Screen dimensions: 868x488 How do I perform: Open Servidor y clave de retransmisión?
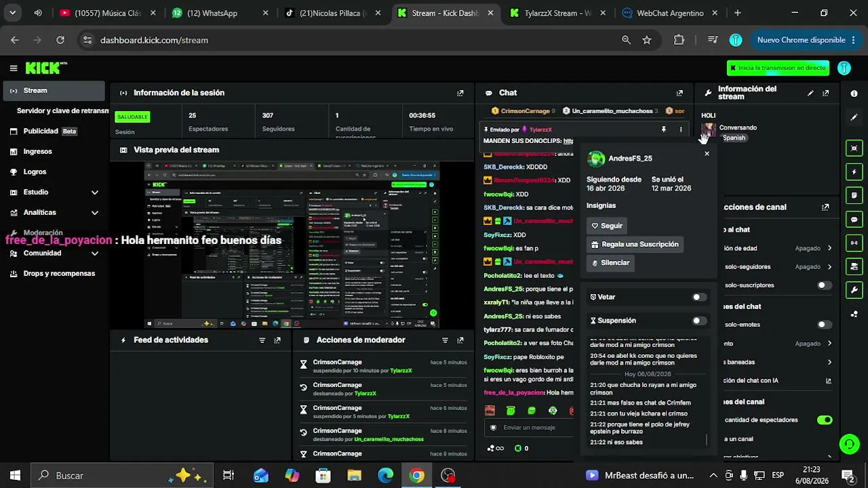pyautogui.click(x=62, y=110)
